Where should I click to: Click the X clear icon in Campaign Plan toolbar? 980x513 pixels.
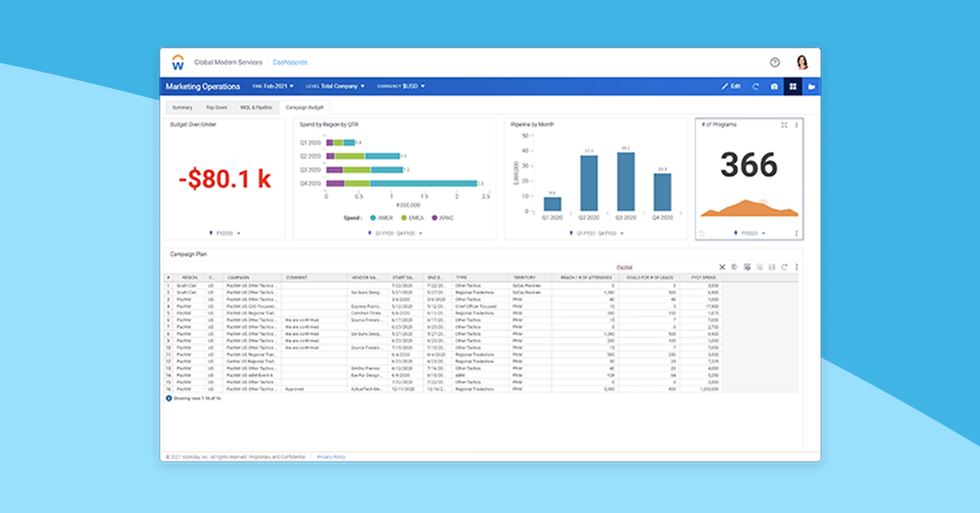[723, 267]
